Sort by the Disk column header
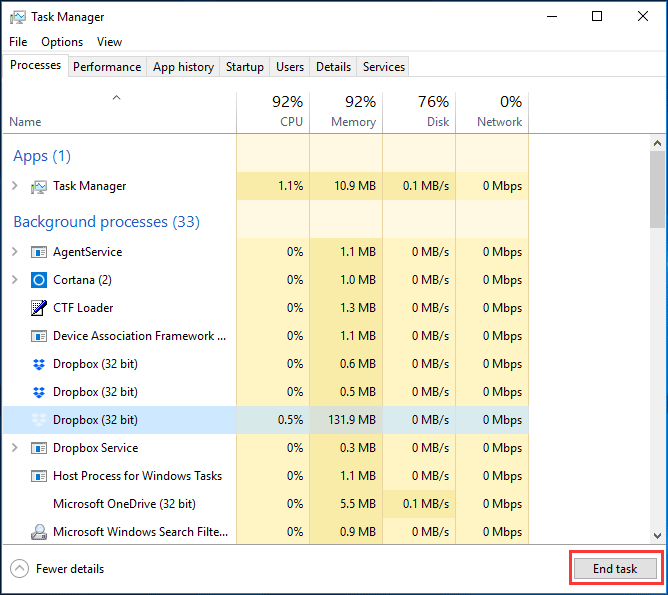This screenshot has width=668, height=595. pos(419,112)
